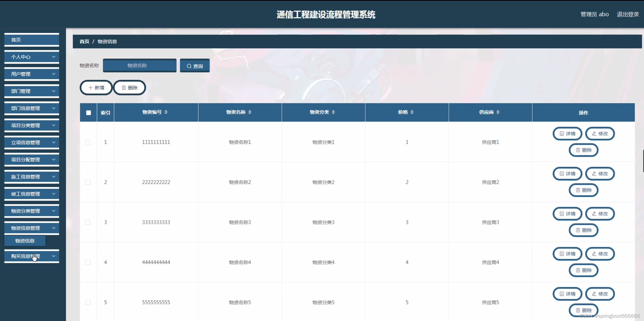644x321 pixels.
Task: Click the page vertical scrollbar thumb
Action: click(x=643, y=161)
